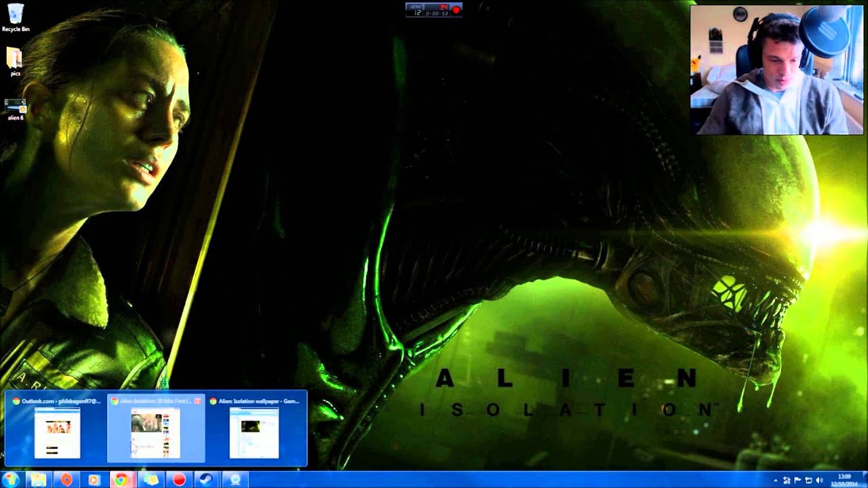Click the Outlook.com preview title text
Viewport: 868px width, 488px height.
point(61,401)
